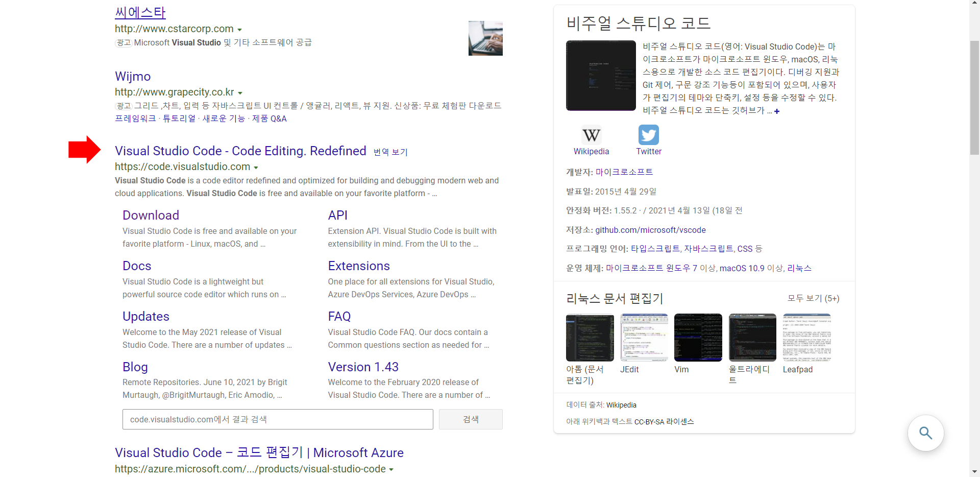
Task: Open the Leafpad editor thumbnail
Action: click(x=807, y=338)
